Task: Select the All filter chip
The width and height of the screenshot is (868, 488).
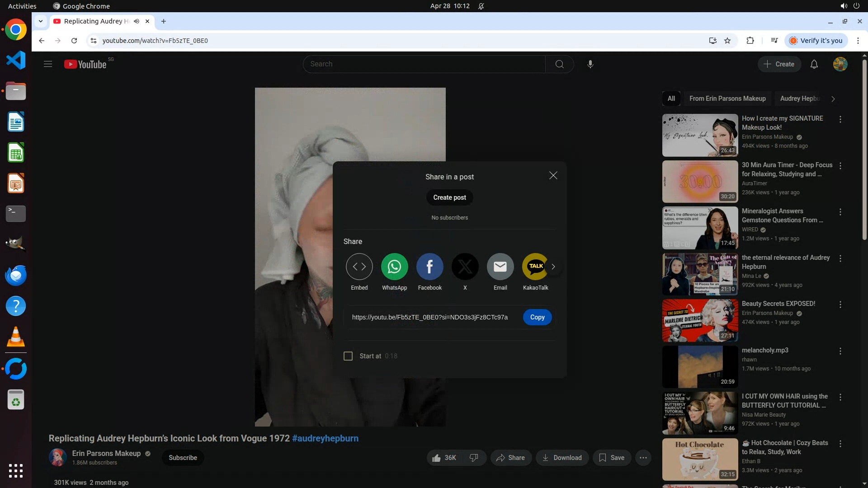Action: pyautogui.click(x=671, y=99)
